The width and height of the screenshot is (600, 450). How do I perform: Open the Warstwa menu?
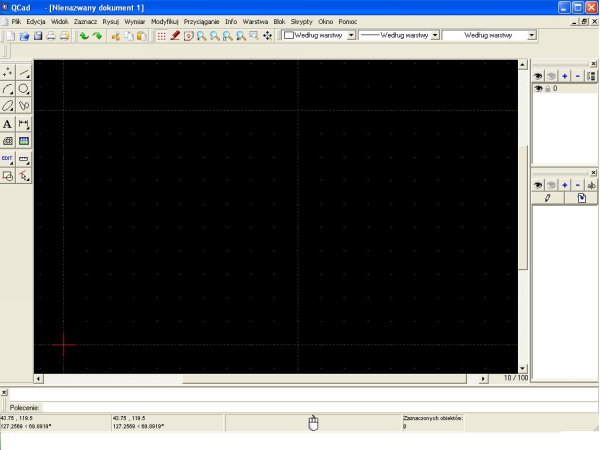click(x=255, y=22)
